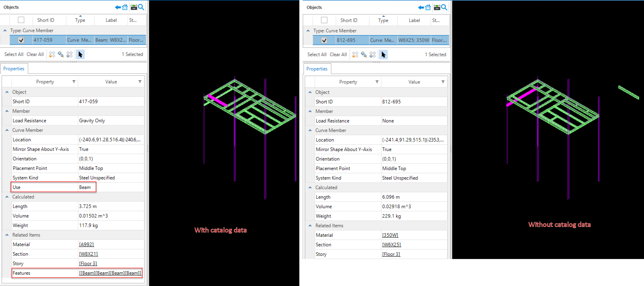Click Clear All in the 812-695 panel
Screen dimensions: 644x286
point(338,55)
